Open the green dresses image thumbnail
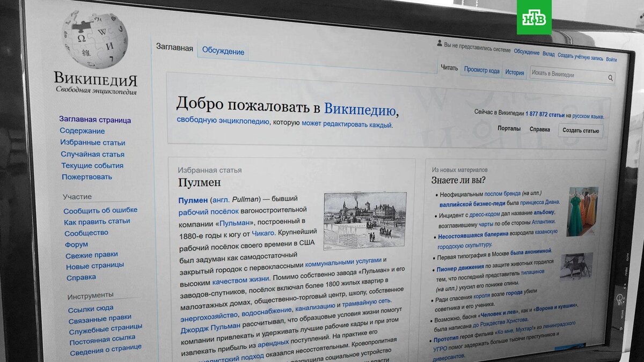This screenshot has height=362, width=644. pos(583,211)
